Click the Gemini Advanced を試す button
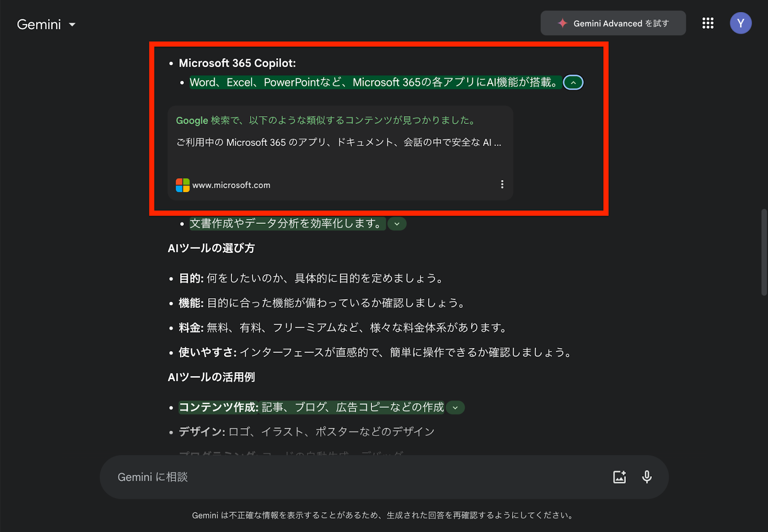The height and width of the screenshot is (532, 768). click(x=613, y=23)
